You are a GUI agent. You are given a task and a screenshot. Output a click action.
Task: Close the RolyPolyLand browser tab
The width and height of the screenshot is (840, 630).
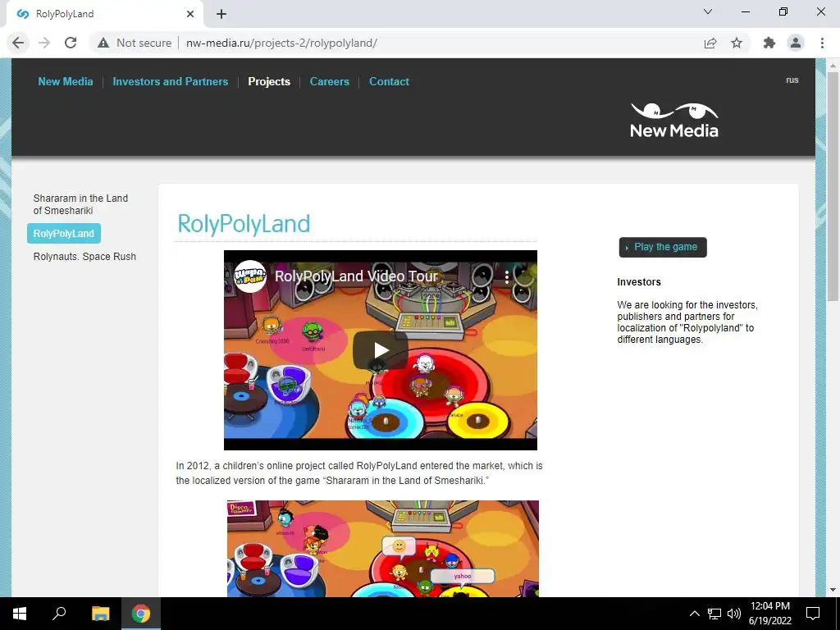(190, 14)
